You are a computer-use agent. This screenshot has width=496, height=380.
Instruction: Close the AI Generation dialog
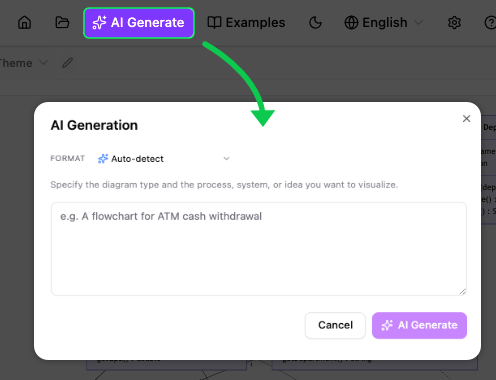[x=466, y=119]
